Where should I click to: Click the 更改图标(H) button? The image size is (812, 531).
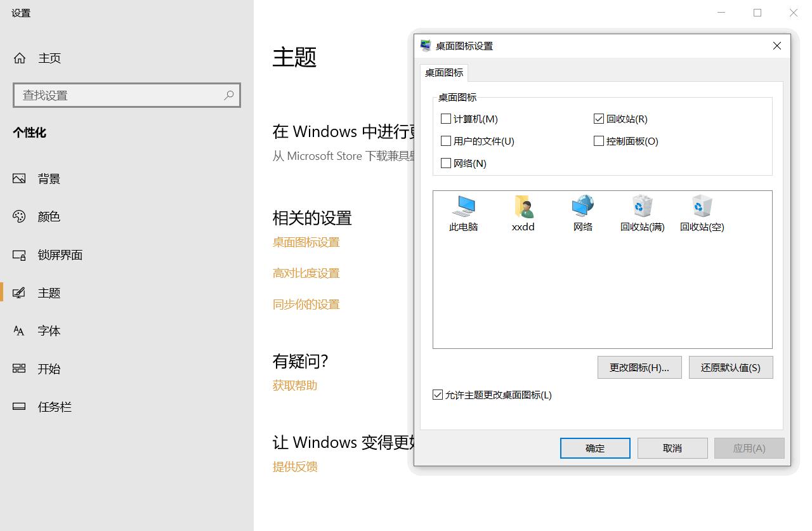[639, 367]
